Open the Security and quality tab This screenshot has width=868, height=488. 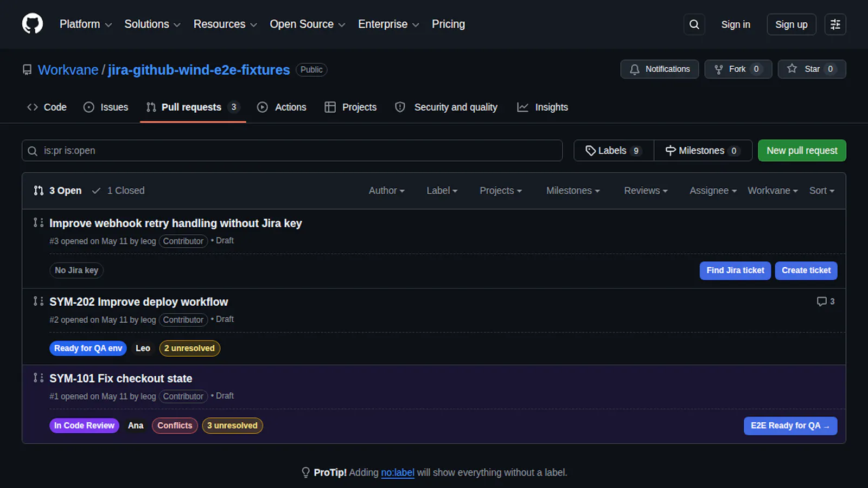tap(446, 107)
